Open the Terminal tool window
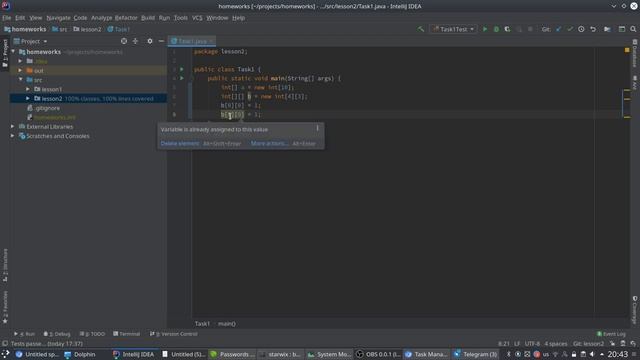 pos(127,334)
